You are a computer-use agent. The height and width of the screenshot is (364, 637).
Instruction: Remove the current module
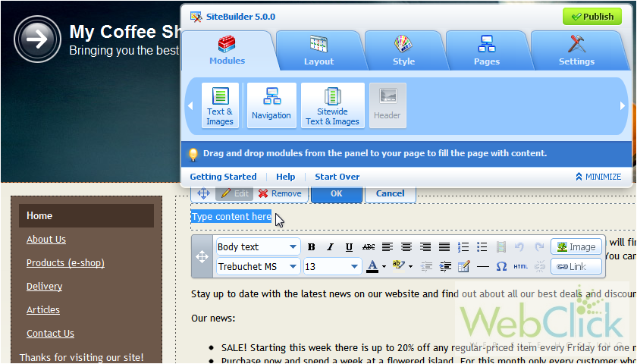(x=280, y=193)
